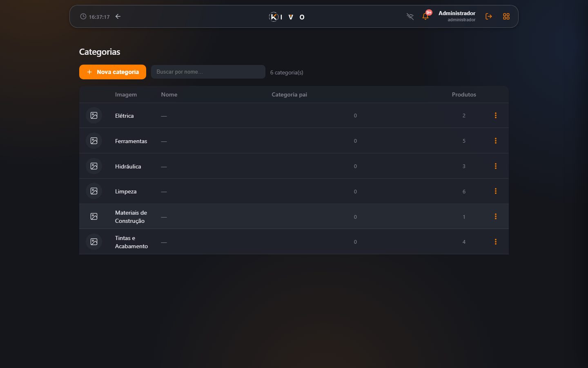Viewport: 588px width, 368px height.
Task: Open actions menu for Tintas e Acabamento
Action: [x=496, y=242]
